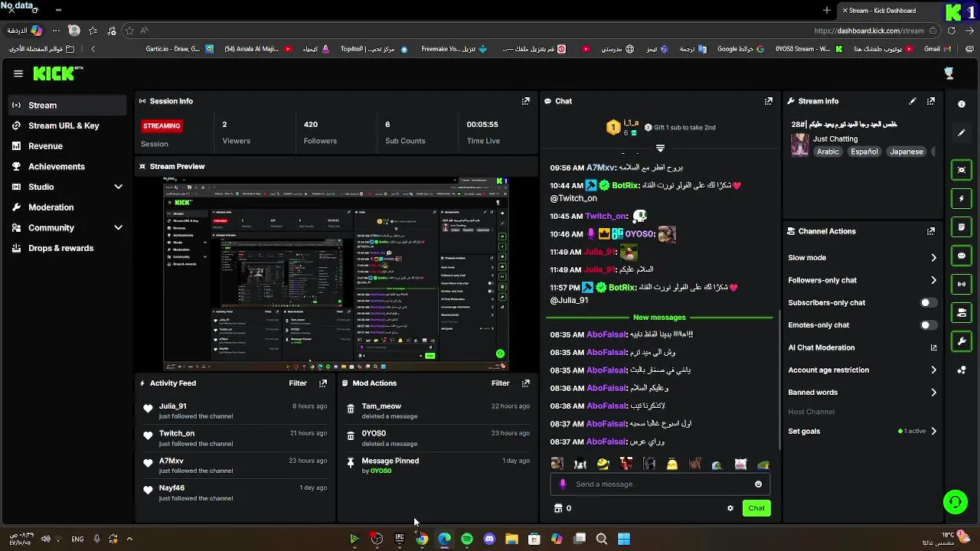Toggle the stream preview widget in the right sidebar
980x551 pixels.
[962, 170]
